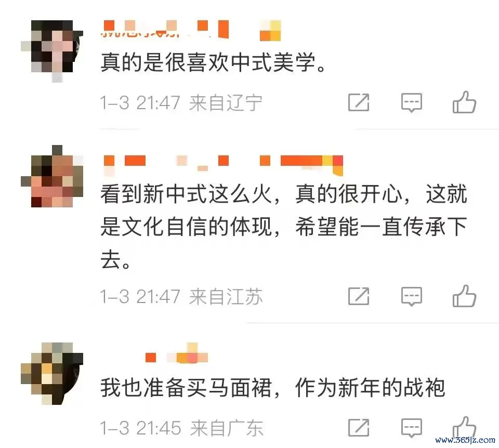Like the Guangdong comment about 马面裙
Viewport: 499px width, 448px height.
[x=464, y=427]
